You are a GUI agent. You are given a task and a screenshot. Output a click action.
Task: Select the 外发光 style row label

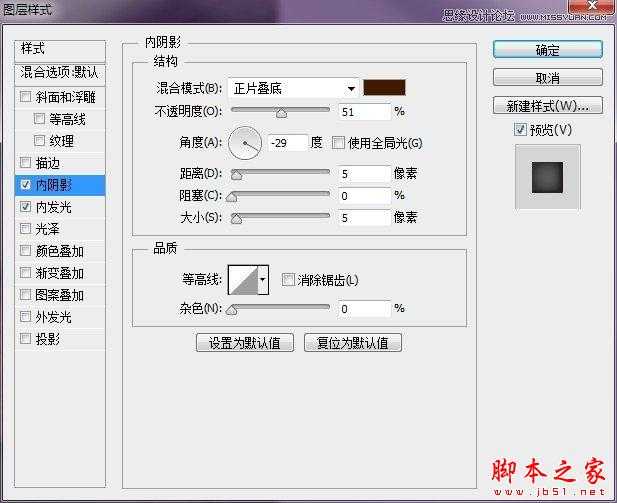tap(54, 317)
